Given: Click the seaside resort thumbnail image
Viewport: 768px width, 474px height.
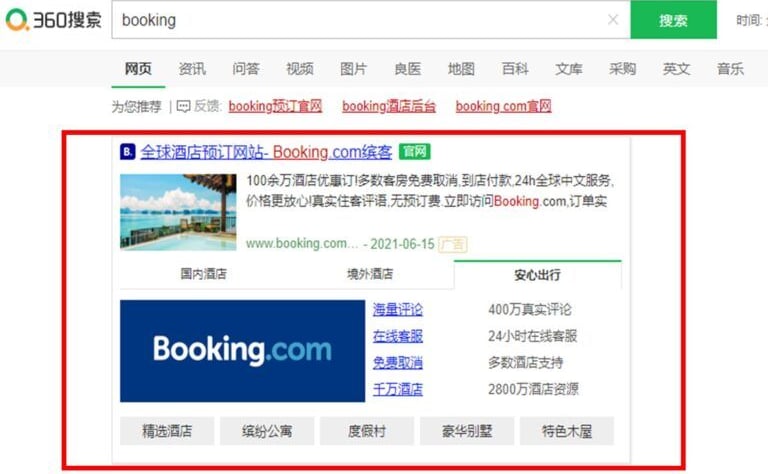Looking at the screenshot, I should pyautogui.click(x=178, y=212).
